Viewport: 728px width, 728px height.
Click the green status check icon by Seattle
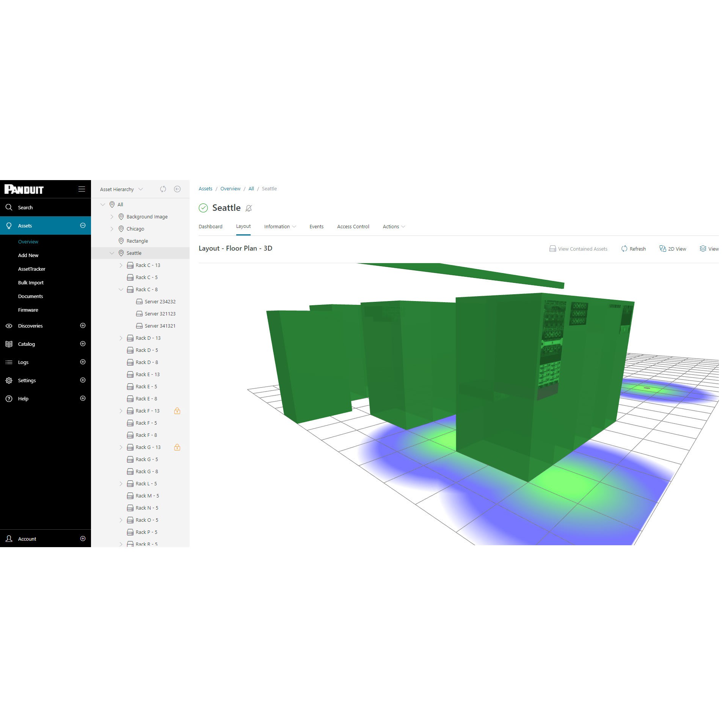pos(203,208)
